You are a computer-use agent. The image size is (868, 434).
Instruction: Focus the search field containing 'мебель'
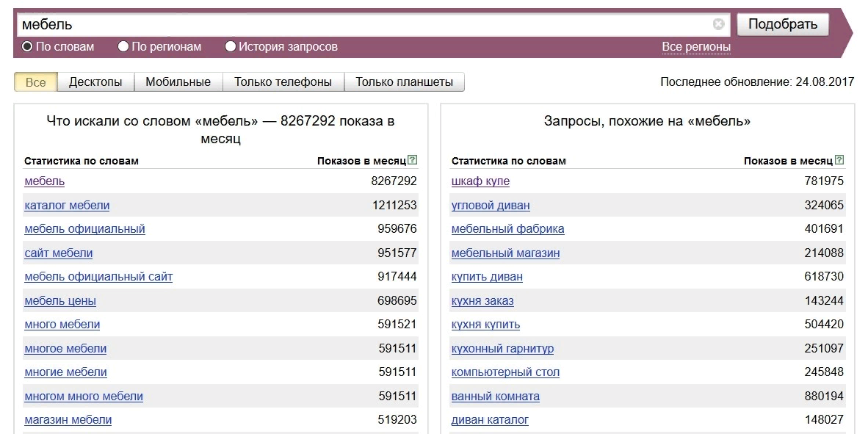[366, 25]
